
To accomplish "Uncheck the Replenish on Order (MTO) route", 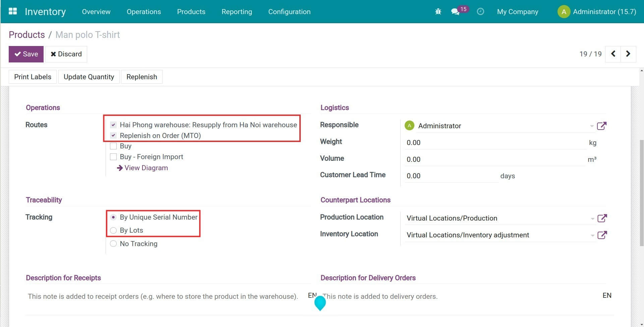I will (113, 135).
